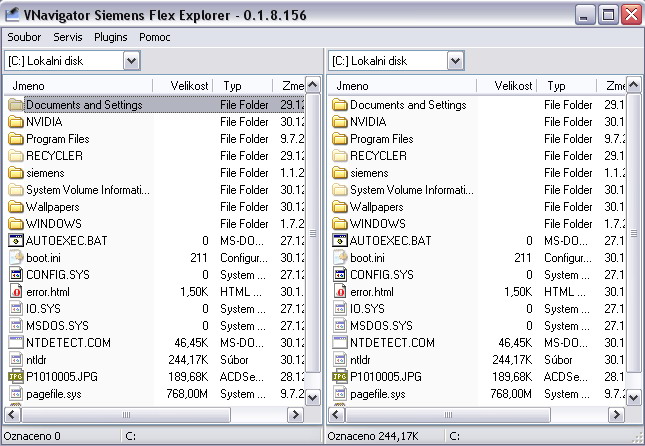Click Oznaceno 244,17K status text
Image resolution: width=645 pixels, height=446 pixels.
coord(373,436)
